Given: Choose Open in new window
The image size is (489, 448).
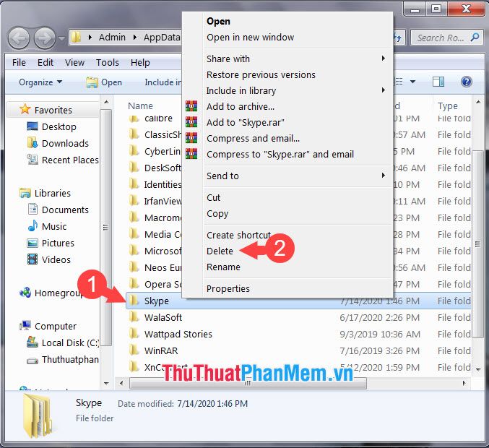Looking at the screenshot, I should point(250,37).
